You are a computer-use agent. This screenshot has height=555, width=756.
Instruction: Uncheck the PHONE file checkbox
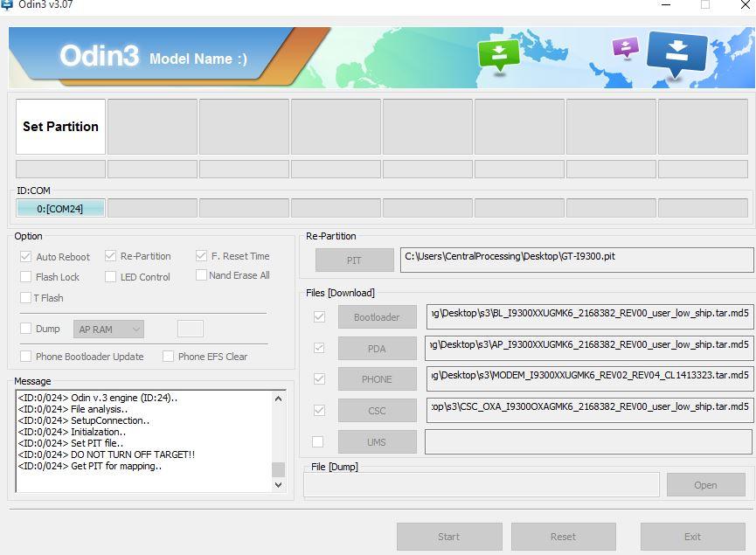(x=319, y=379)
